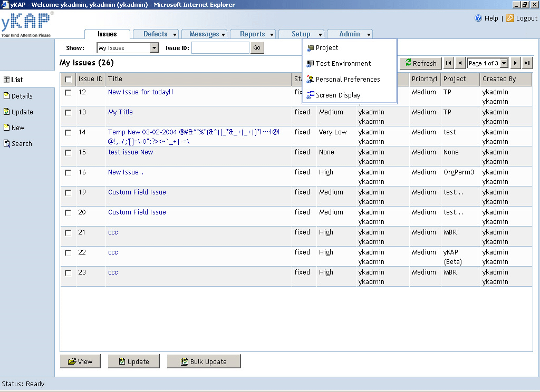Open the Show 'My Issues' dropdown
The width and height of the screenshot is (540, 392).
(155, 48)
